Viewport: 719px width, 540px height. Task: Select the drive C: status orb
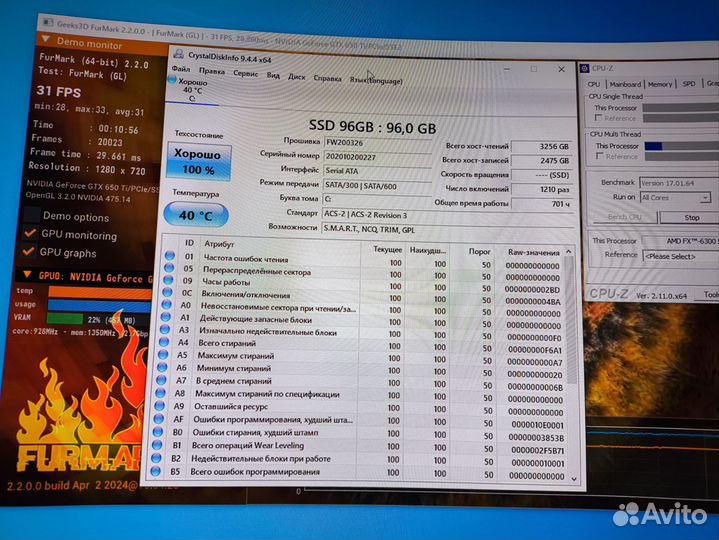[172, 79]
